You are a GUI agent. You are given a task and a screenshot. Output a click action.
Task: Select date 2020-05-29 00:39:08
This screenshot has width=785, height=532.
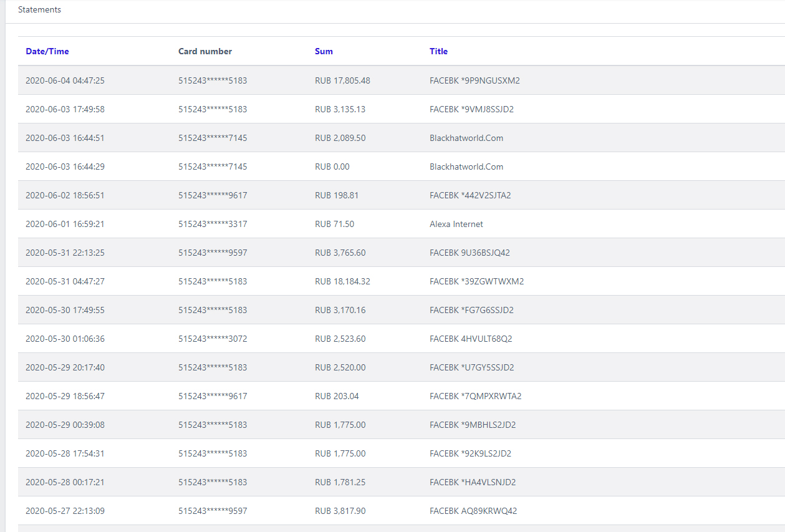click(x=65, y=425)
